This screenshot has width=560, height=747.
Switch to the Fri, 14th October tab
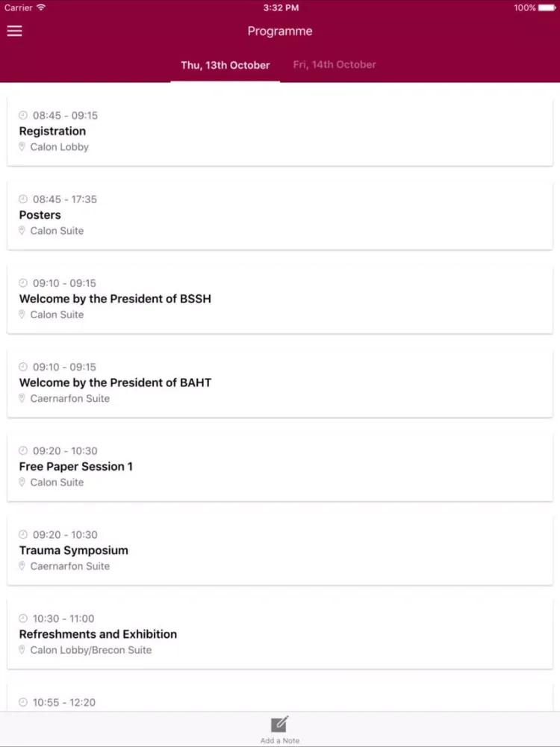click(335, 65)
